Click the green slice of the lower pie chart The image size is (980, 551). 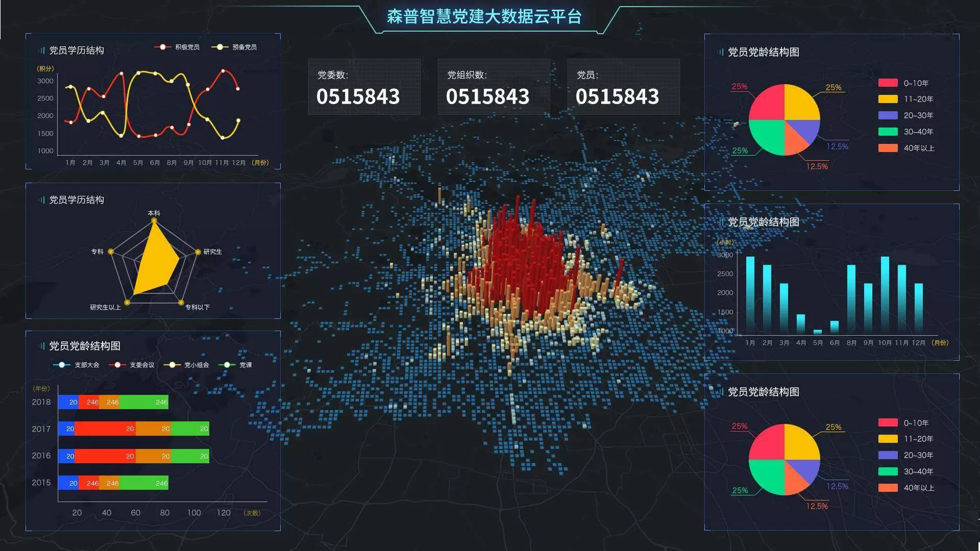tap(769, 474)
